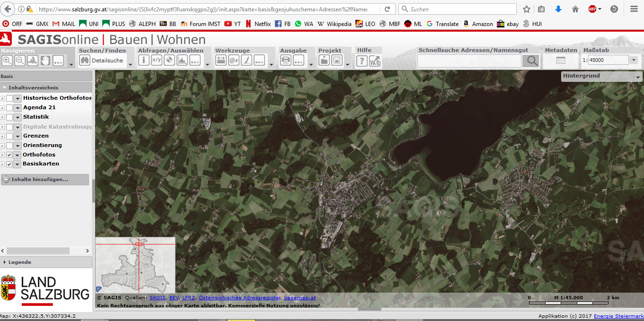Viewport: 644px width, 321px height.
Task: Click inside the Schnellsuche Adressen search field
Action: pos(468,61)
